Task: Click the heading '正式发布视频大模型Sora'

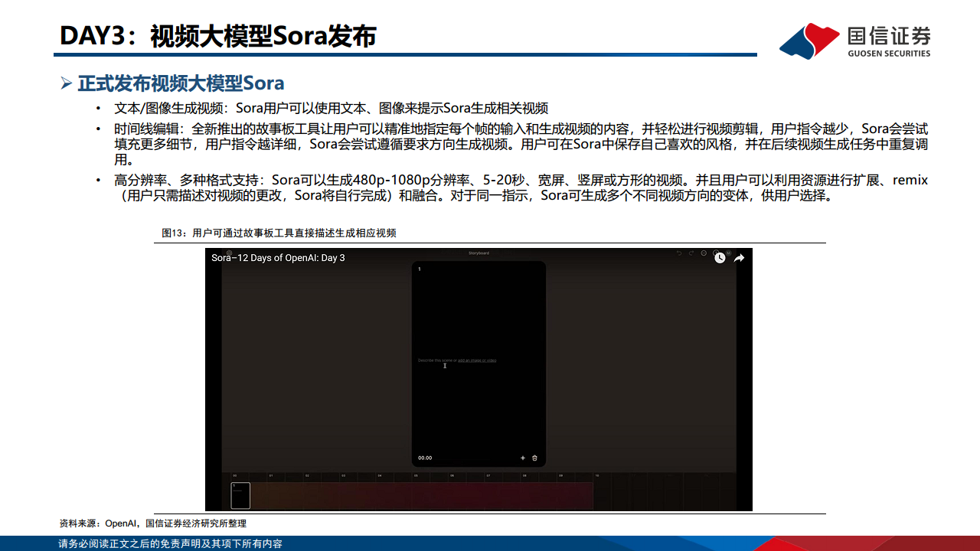Action: click(181, 83)
